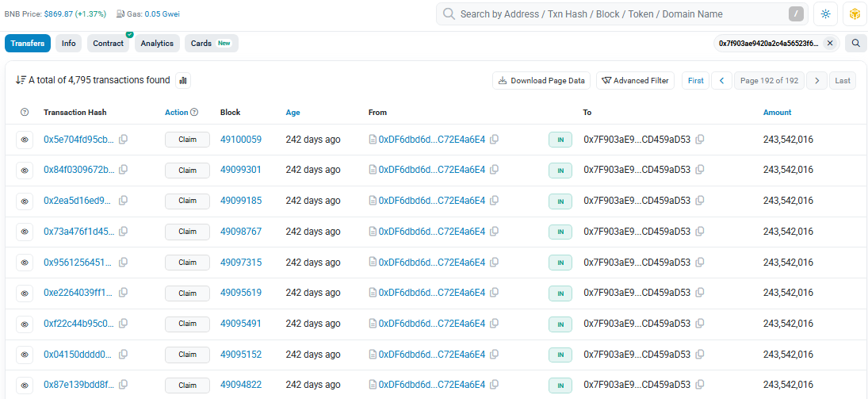Switch to the Analytics tab
The height and width of the screenshot is (399, 868).
point(157,43)
